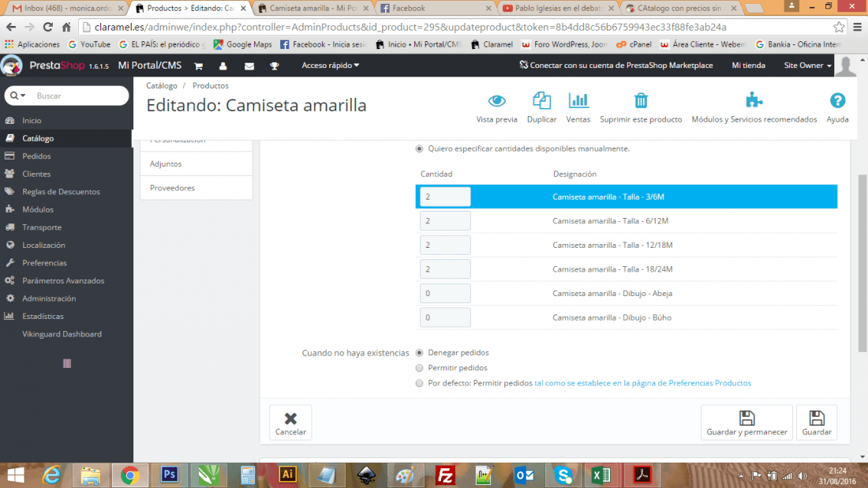Click the PrestaShop logo
Screen dimensions: 868x488
click(x=12, y=66)
